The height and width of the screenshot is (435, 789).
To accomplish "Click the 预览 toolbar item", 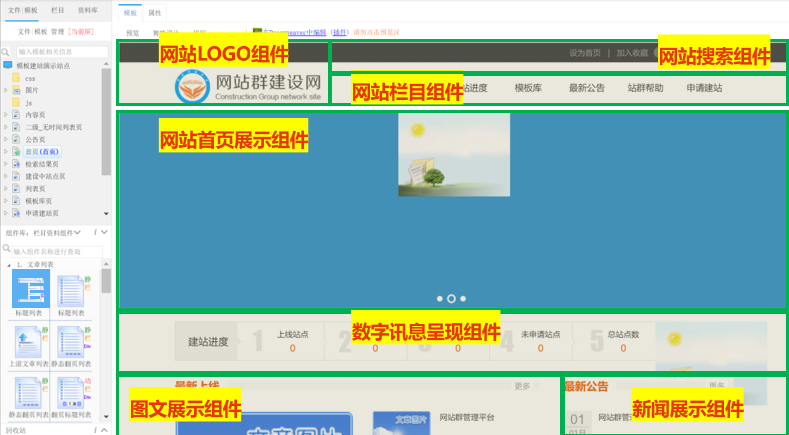I will click(132, 33).
